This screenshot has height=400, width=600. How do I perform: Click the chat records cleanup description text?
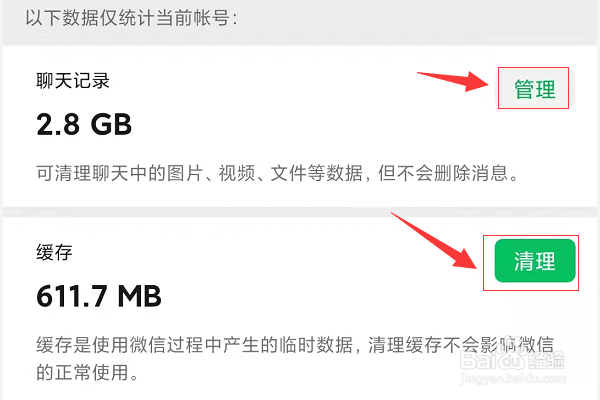click(x=277, y=173)
